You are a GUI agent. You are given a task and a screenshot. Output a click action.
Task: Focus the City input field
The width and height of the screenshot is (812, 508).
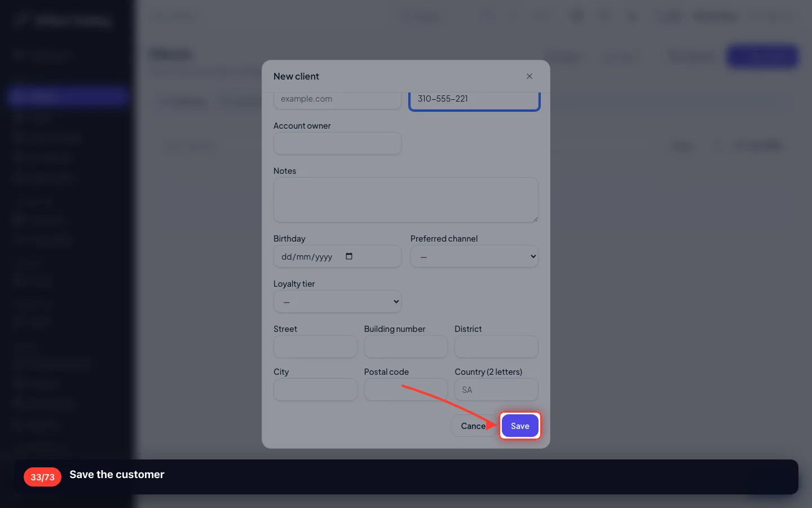315,389
